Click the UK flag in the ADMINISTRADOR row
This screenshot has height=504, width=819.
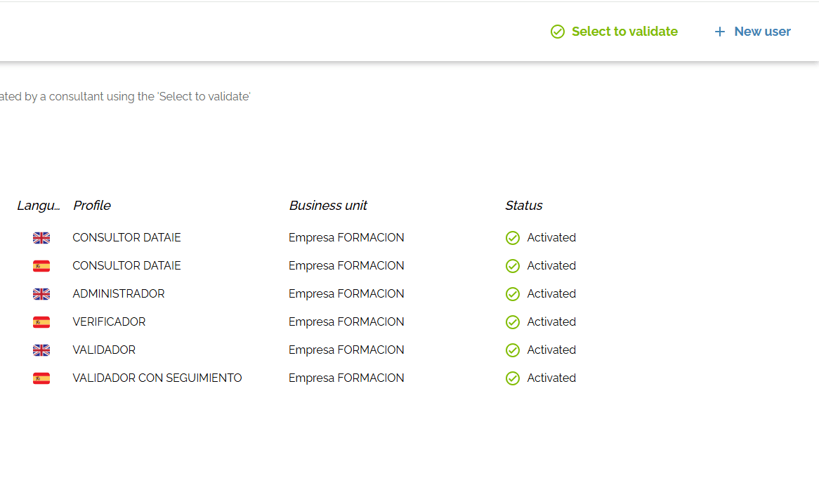41,294
